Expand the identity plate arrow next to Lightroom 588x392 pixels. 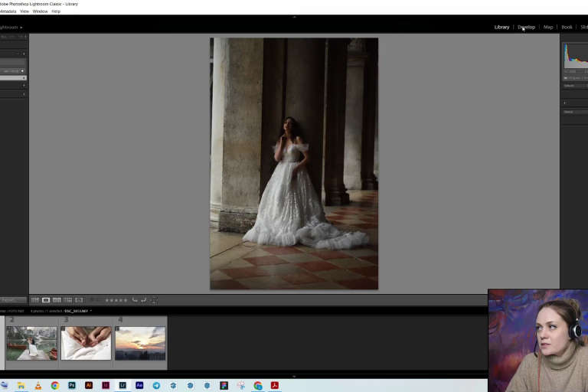click(x=21, y=28)
